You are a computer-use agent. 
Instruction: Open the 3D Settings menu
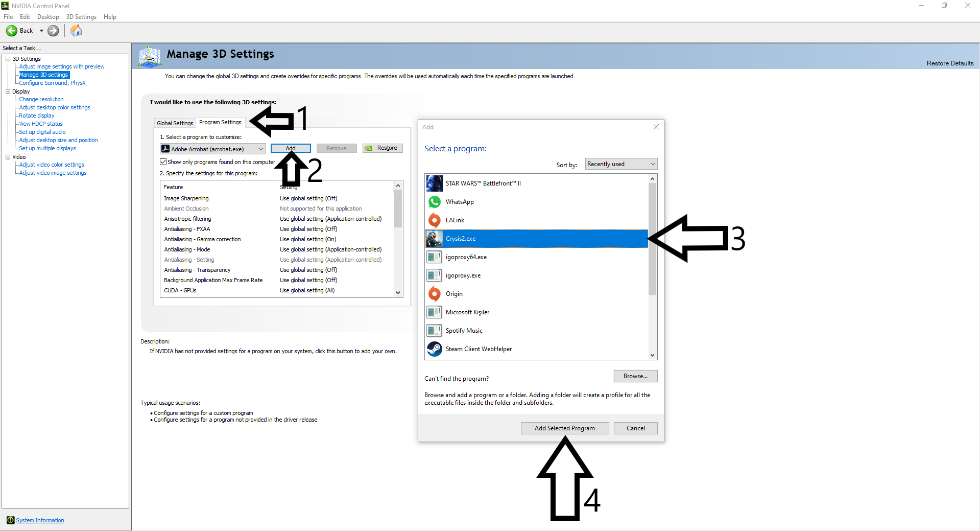[x=81, y=17]
